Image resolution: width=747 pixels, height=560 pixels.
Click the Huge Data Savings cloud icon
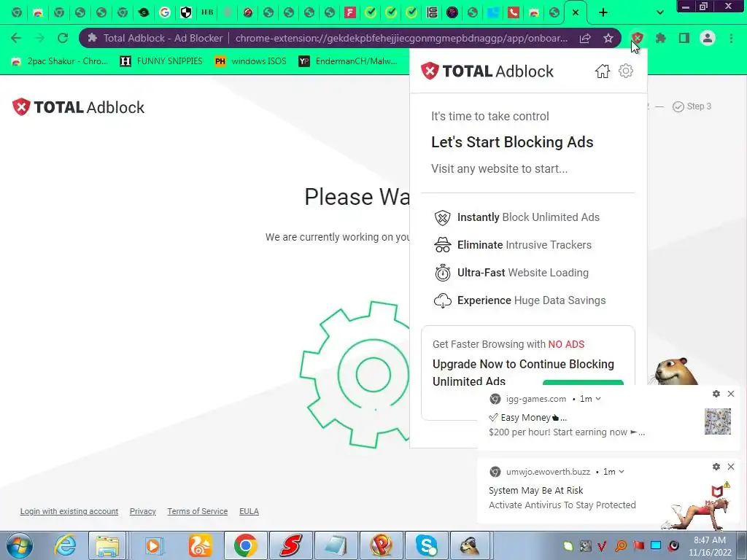pyautogui.click(x=443, y=300)
